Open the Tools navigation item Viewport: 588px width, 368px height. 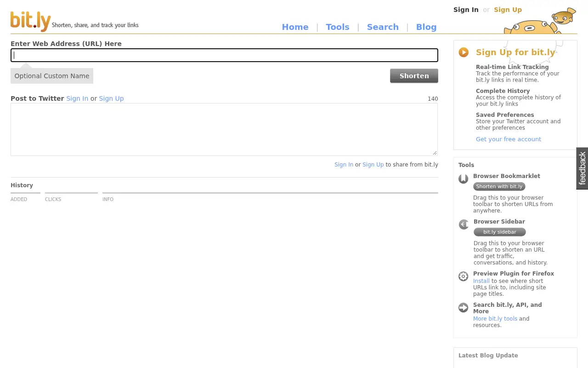[338, 27]
